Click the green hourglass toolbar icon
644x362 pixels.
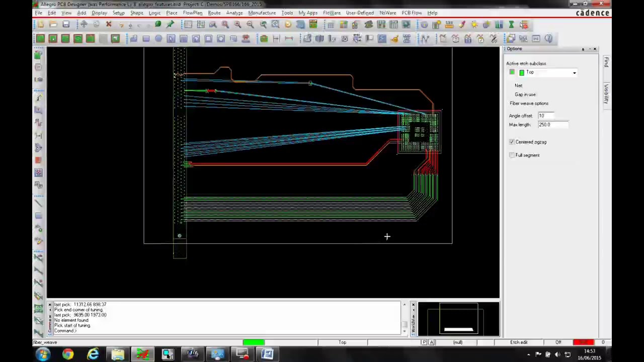(511, 25)
